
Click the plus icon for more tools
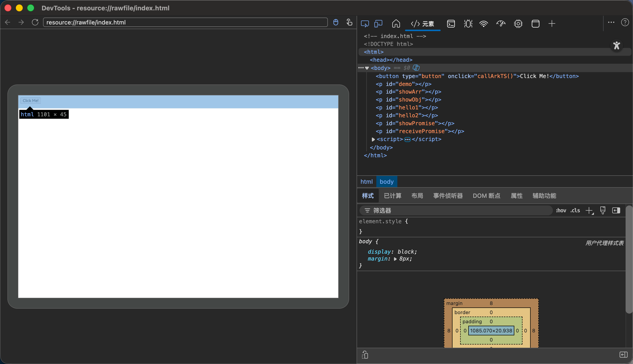coord(552,24)
